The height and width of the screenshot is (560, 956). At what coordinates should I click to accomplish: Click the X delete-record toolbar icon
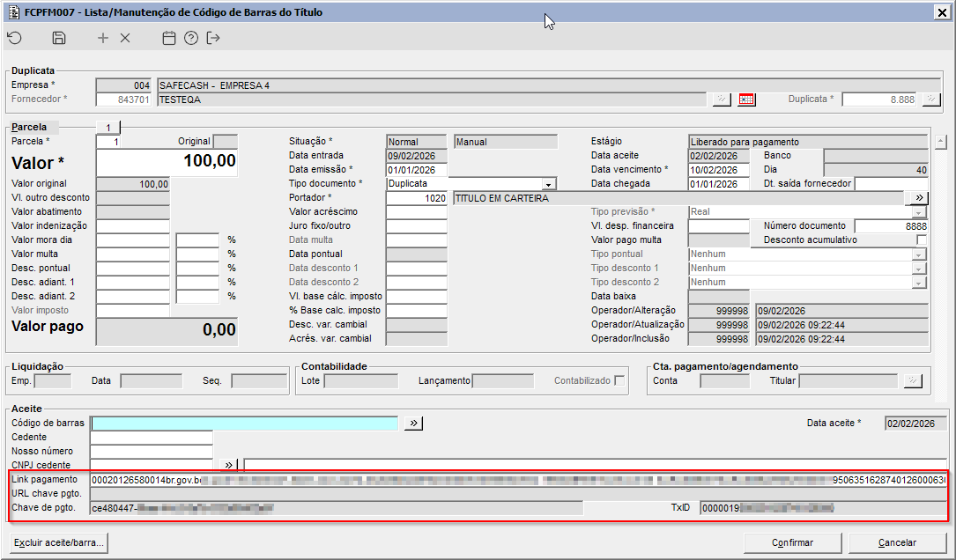[125, 38]
